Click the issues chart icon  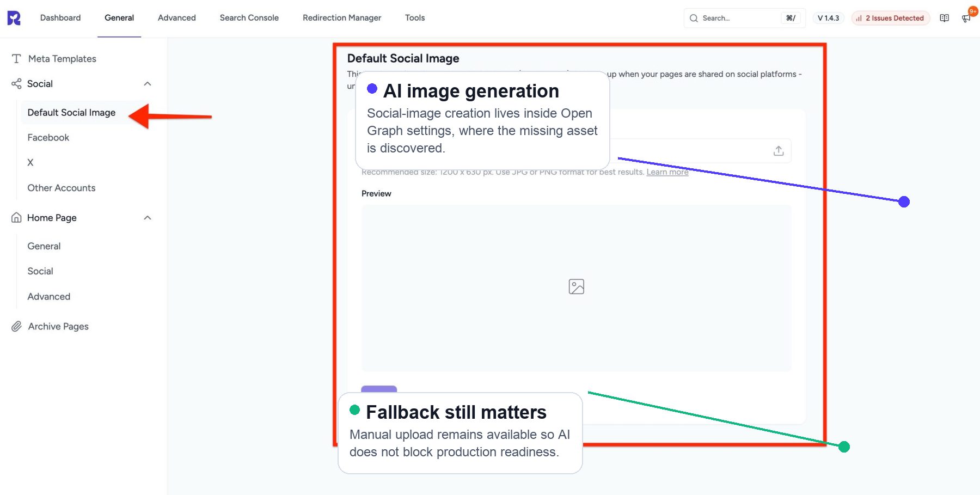point(859,19)
